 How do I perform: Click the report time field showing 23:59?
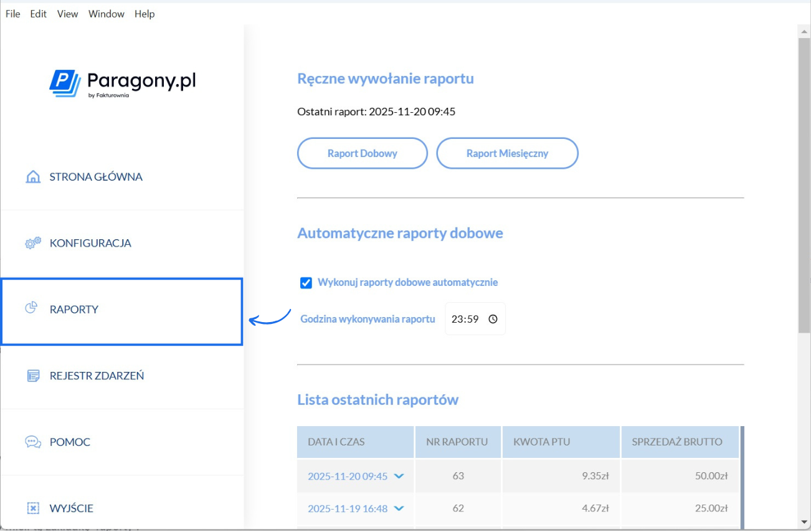[x=475, y=318]
